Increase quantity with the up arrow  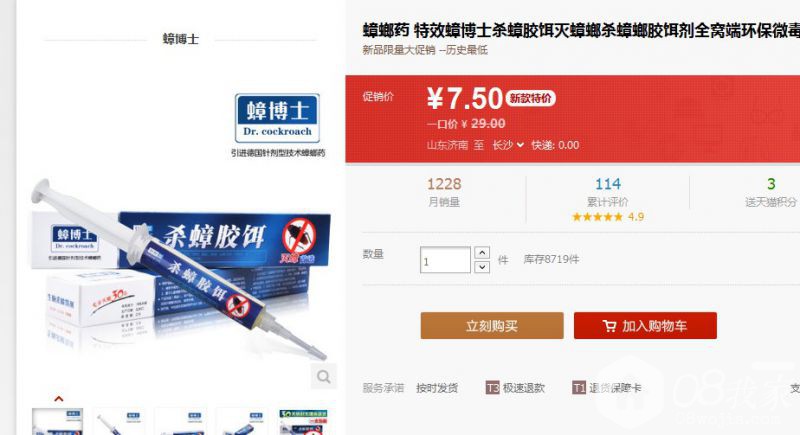(482, 253)
